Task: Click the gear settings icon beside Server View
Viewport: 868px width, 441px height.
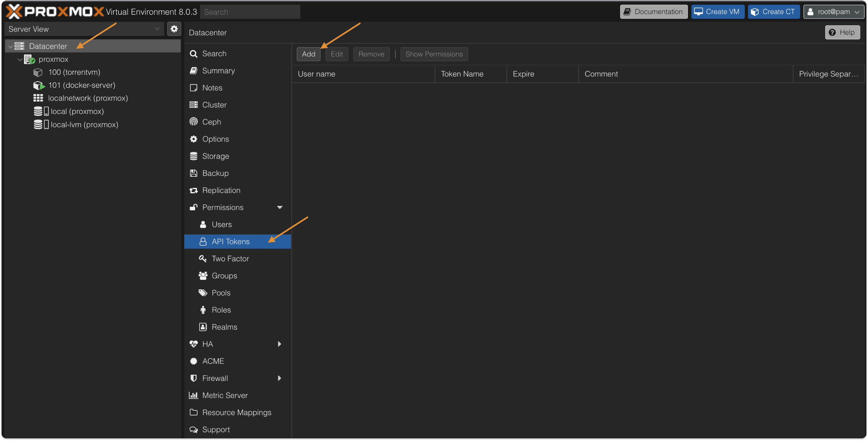Action: [x=174, y=29]
